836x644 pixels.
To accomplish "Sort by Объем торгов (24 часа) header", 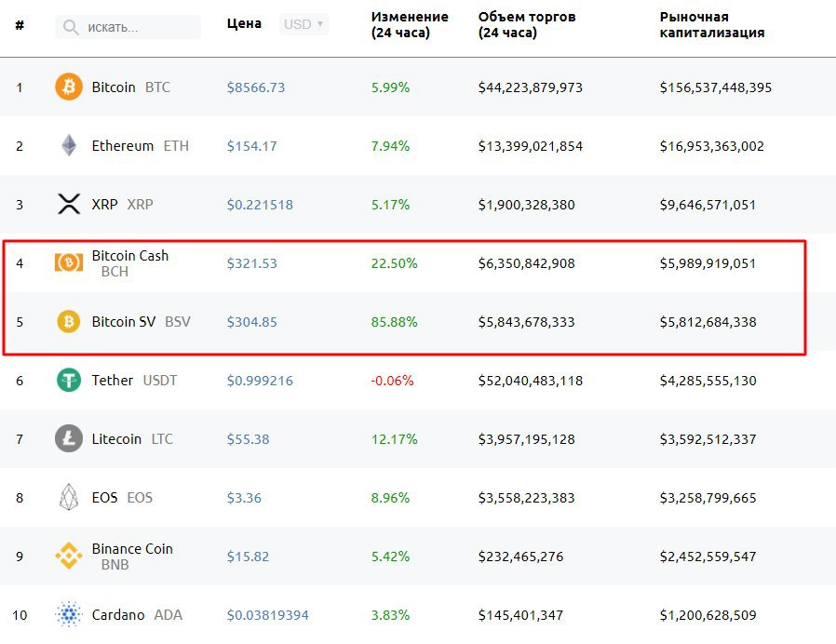I will 527,24.
